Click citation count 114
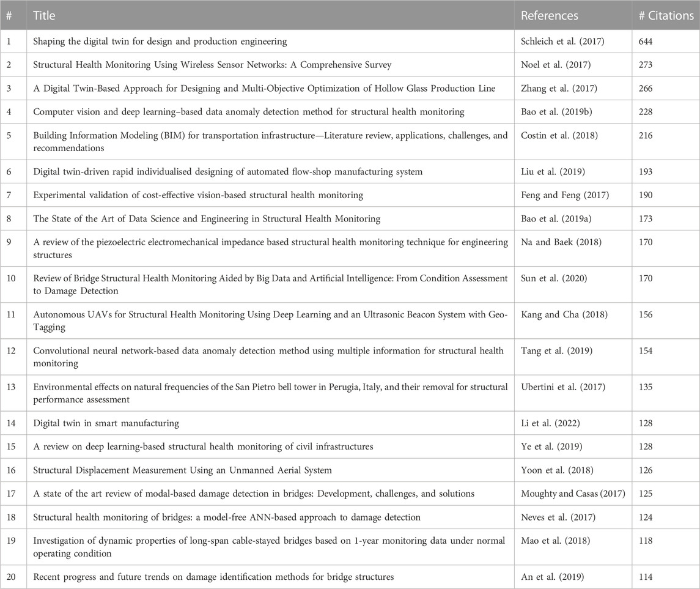700x589 pixels. [646, 577]
